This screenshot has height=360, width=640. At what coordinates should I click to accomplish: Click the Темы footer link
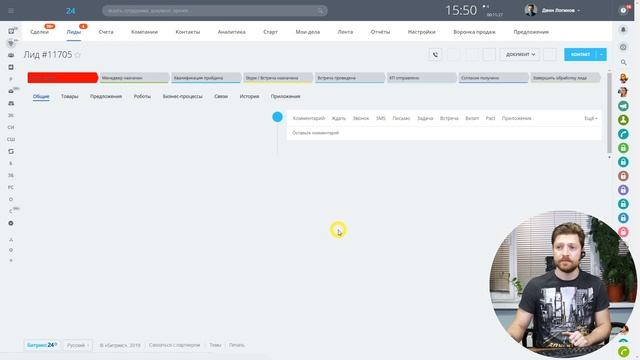215,345
